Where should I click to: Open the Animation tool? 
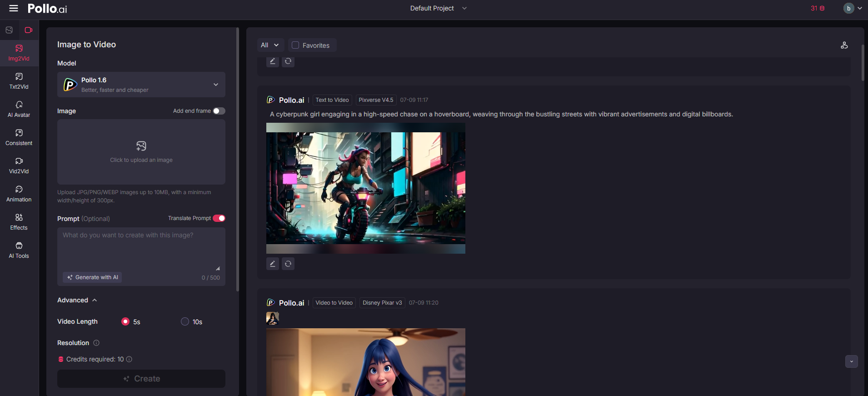pyautogui.click(x=19, y=194)
